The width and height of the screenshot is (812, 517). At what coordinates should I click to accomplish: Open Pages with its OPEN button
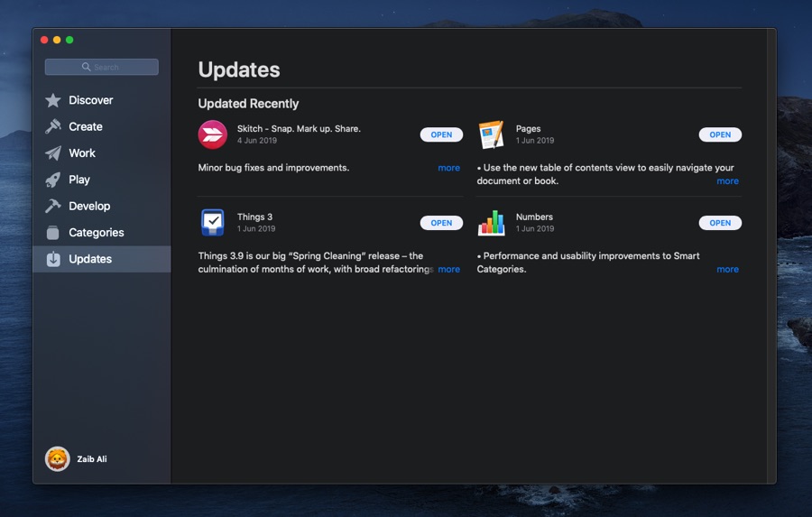[720, 134]
